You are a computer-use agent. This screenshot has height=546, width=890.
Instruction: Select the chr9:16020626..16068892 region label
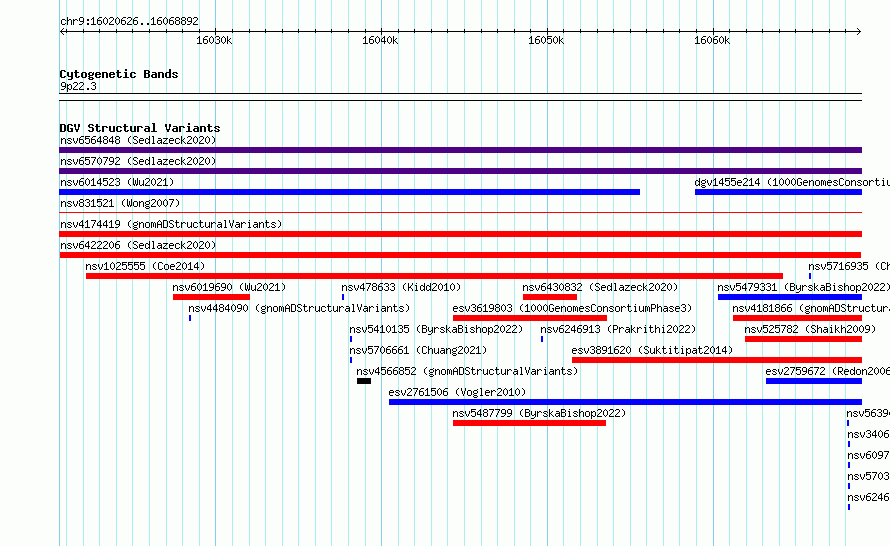[x=129, y=21]
